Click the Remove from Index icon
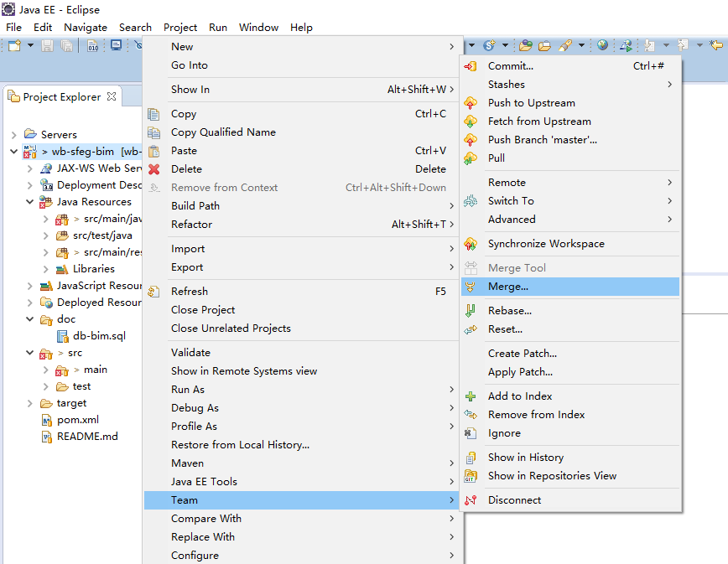 click(x=471, y=415)
